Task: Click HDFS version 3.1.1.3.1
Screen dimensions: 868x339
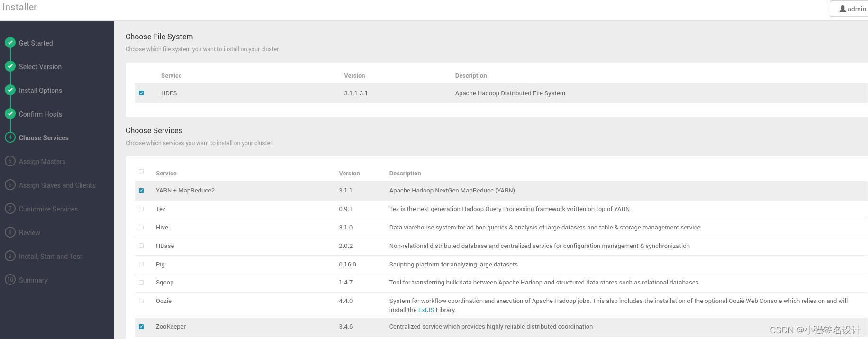Action: (x=356, y=93)
